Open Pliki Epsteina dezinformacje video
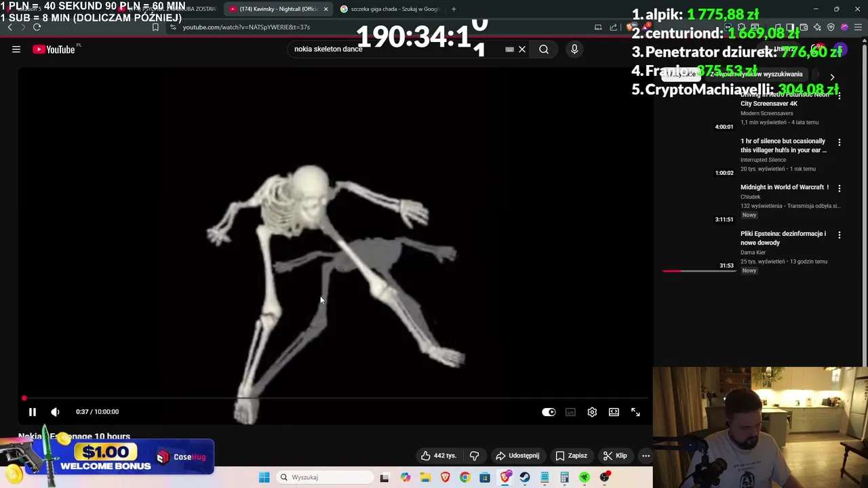This screenshot has width=868, height=488. click(x=783, y=238)
